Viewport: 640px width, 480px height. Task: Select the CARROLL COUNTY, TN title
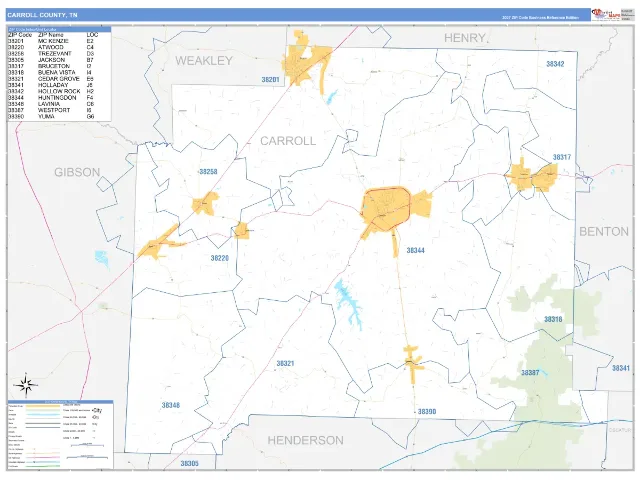[42, 15]
